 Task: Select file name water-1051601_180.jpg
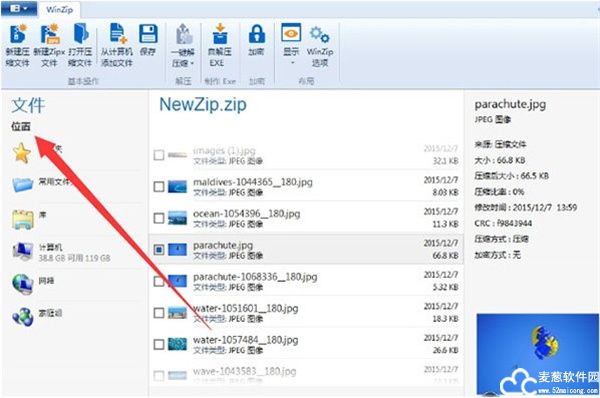point(246,308)
